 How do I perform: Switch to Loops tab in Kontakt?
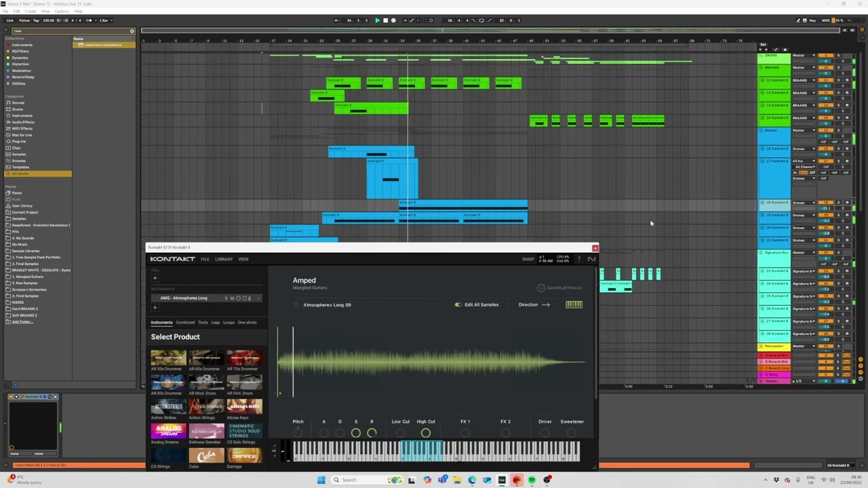(229, 323)
